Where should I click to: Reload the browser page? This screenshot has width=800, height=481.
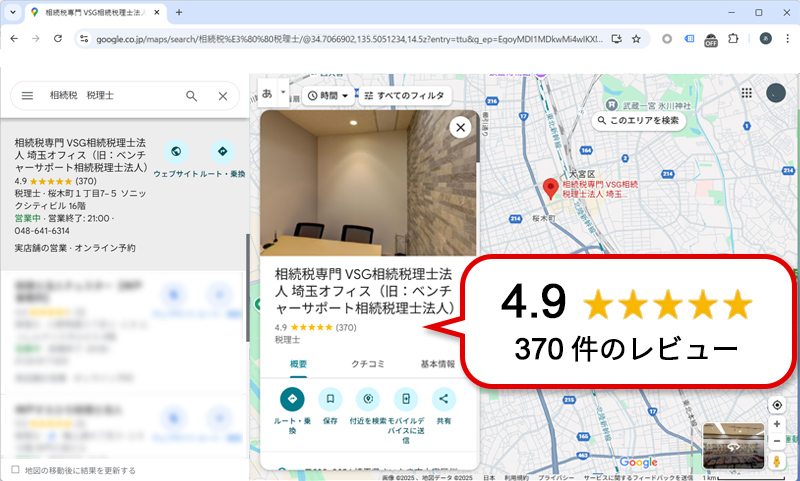pos(58,39)
